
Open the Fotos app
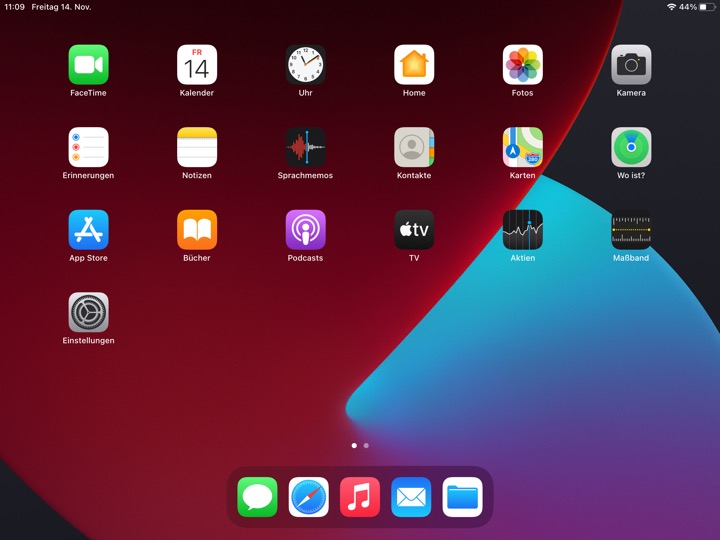523,65
